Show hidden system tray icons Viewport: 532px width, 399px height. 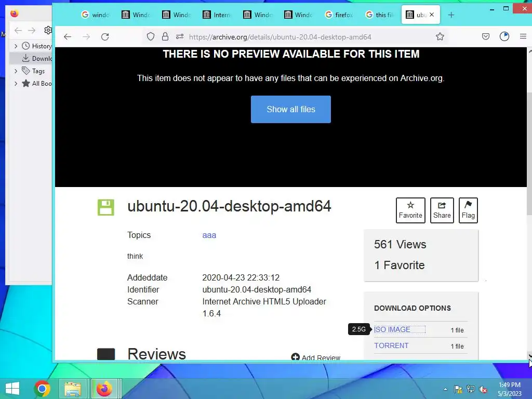445,390
